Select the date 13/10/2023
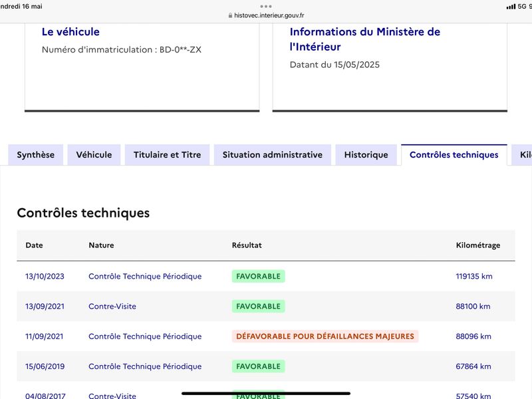This screenshot has height=399, width=532. [45, 277]
